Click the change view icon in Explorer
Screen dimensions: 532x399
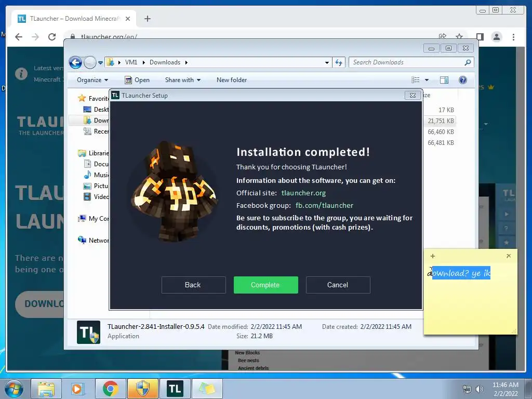(415, 80)
